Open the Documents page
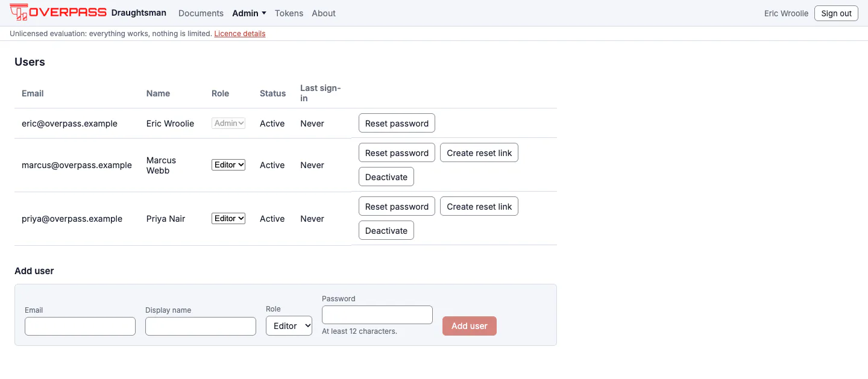Image resolution: width=868 pixels, height=379 pixels. coord(201,13)
